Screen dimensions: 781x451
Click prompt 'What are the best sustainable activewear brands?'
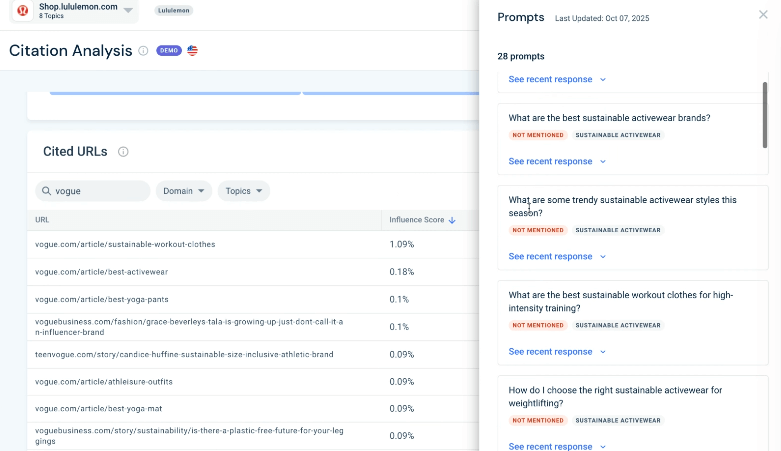609,118
